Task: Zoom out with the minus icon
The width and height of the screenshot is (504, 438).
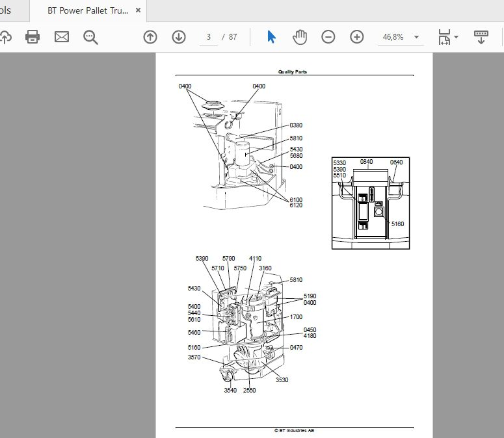Action: 328,37
